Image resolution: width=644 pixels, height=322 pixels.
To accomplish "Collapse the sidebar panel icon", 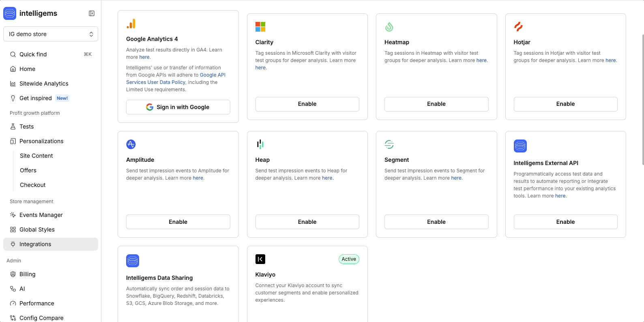I will click(x=92, y=13).
